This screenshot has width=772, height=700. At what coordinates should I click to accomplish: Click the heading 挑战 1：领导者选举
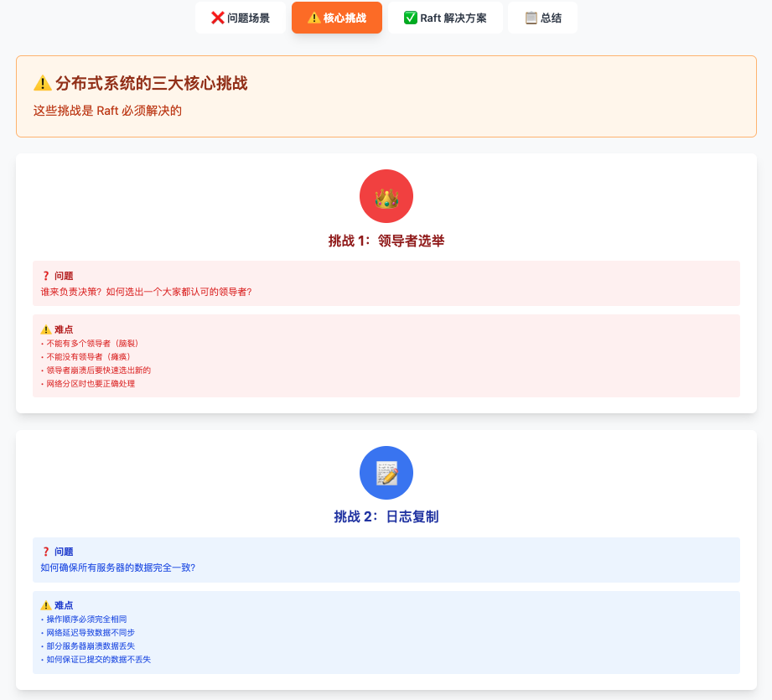point(386,241)
